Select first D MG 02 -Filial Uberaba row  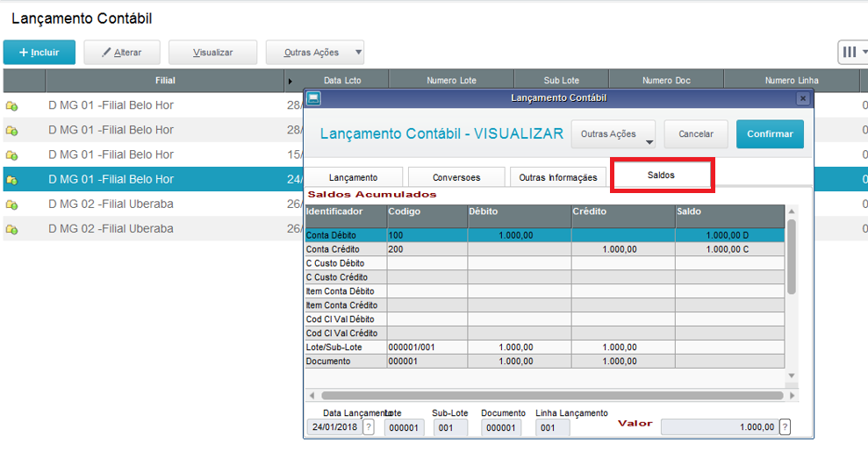[x=154, y=204]
